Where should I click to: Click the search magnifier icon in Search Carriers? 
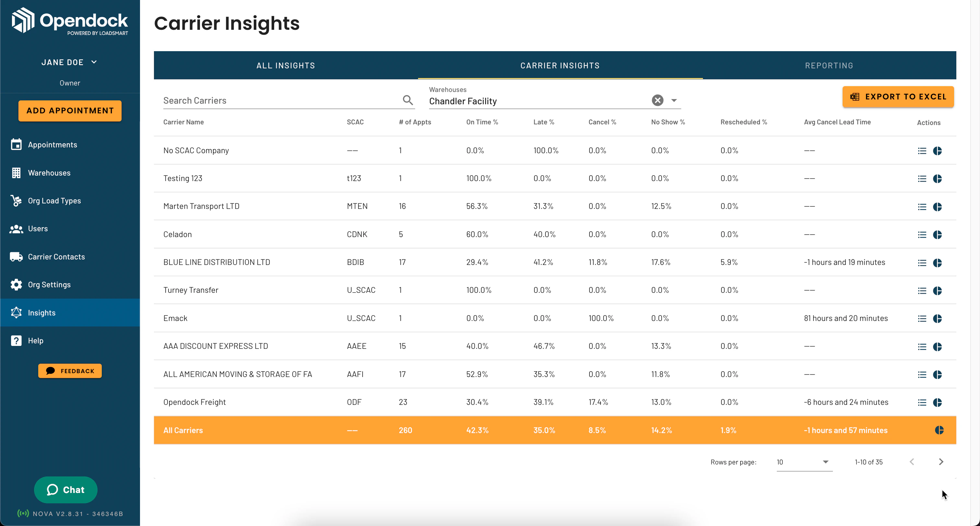(408, 100)
